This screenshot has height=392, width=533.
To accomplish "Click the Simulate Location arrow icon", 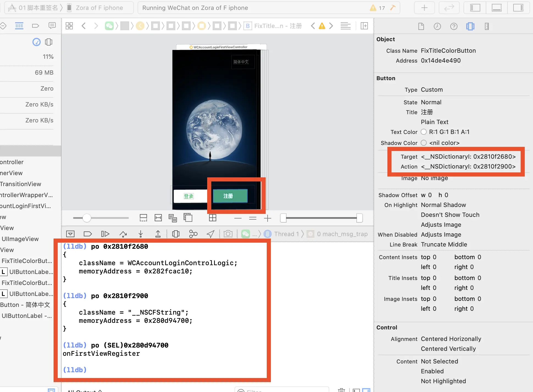I will (x=210, y=234).
